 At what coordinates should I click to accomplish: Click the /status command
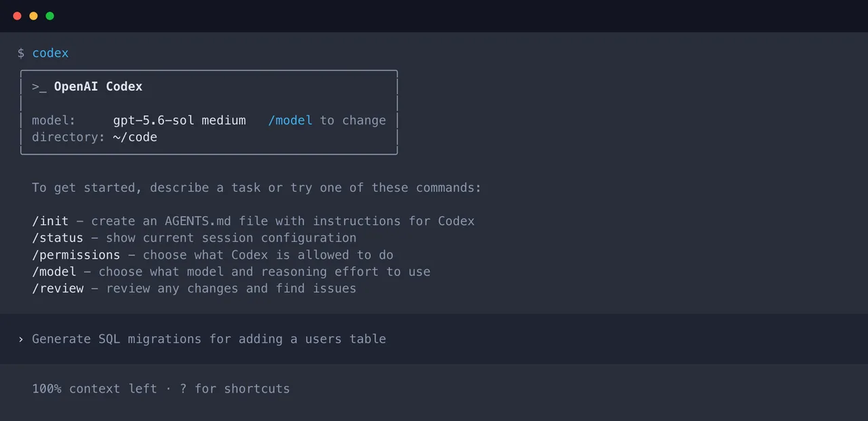tap(58, 238)
